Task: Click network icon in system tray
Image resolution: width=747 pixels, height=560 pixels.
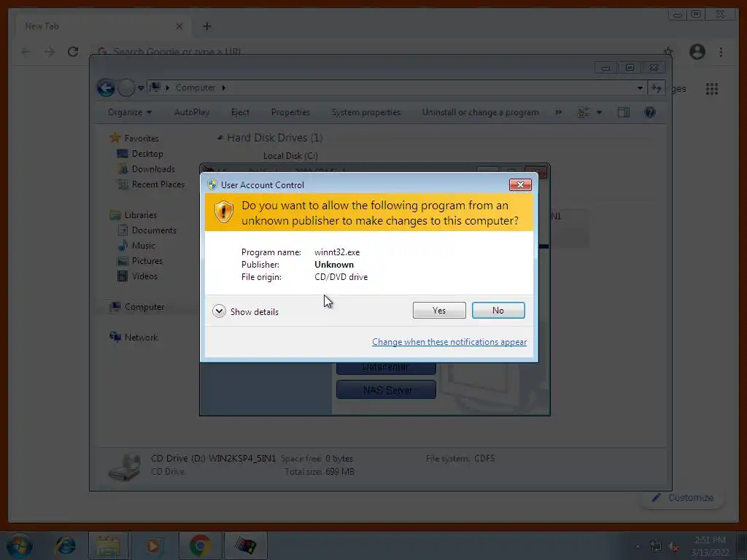Action: coord(656,547)
